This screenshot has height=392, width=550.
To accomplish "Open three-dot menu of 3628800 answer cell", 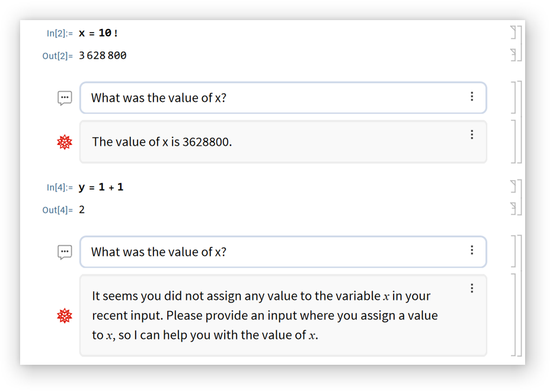I will (x=472, y=135).
